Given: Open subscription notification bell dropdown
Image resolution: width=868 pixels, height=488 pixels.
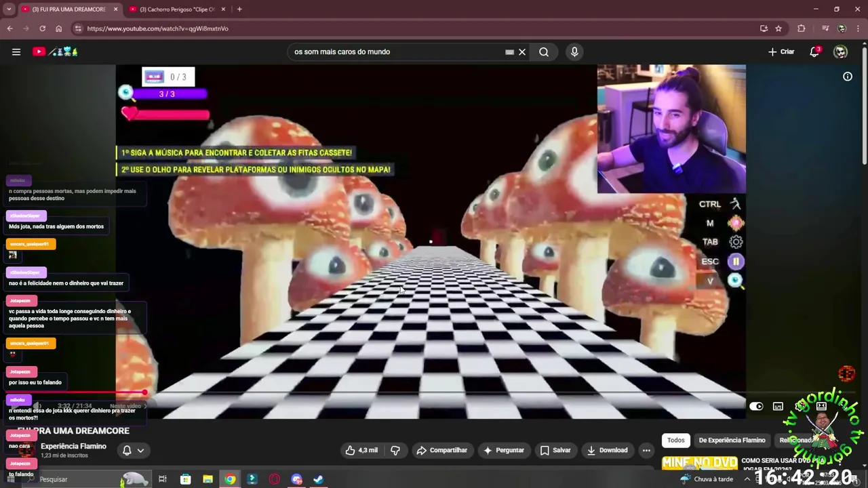Looking at the screenshot, I should coord(133,450).
